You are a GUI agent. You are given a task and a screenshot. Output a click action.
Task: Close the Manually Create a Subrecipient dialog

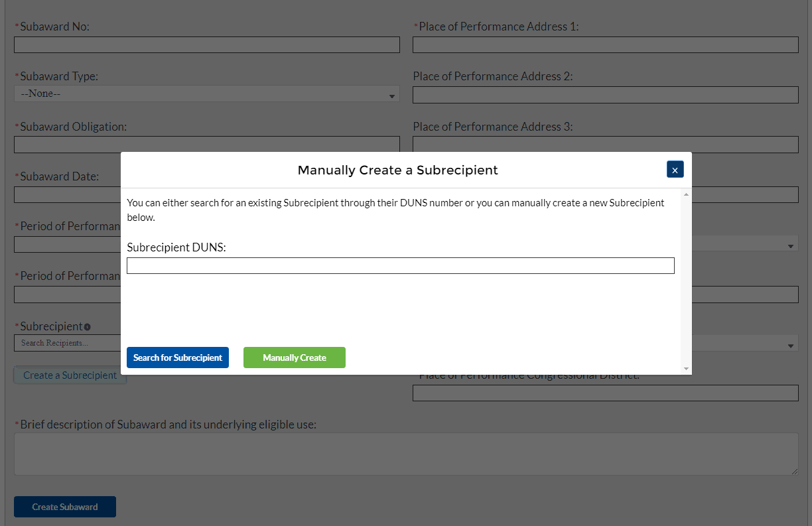coord(675,170)
